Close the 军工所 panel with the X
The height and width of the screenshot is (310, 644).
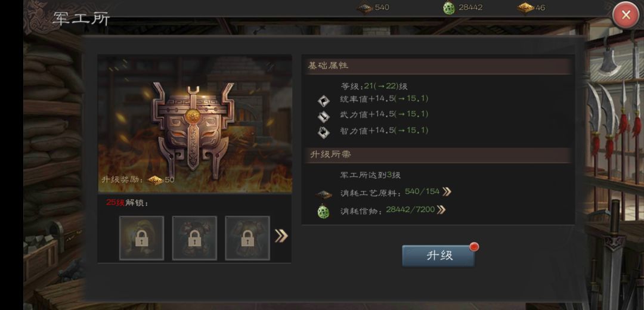[x=626, y=15]
